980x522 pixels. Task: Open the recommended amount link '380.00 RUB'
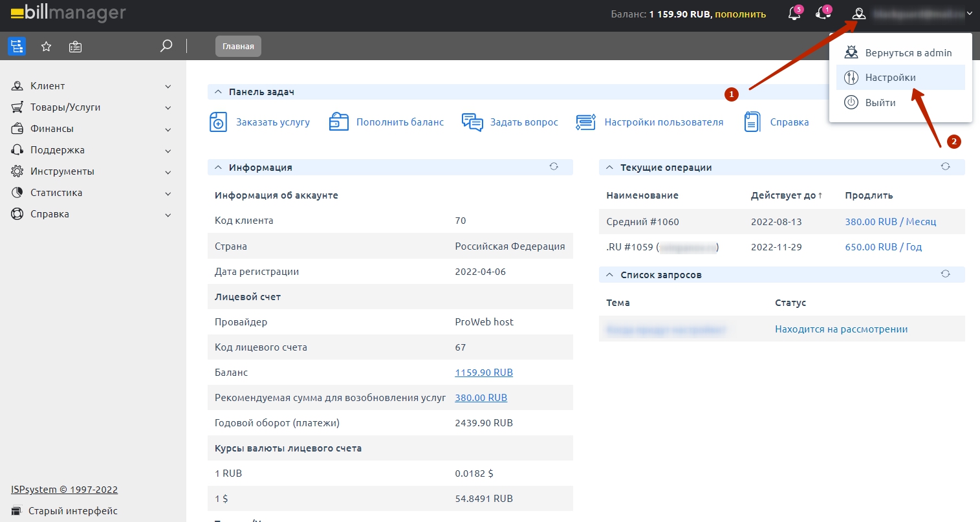(x=481, y=398)
